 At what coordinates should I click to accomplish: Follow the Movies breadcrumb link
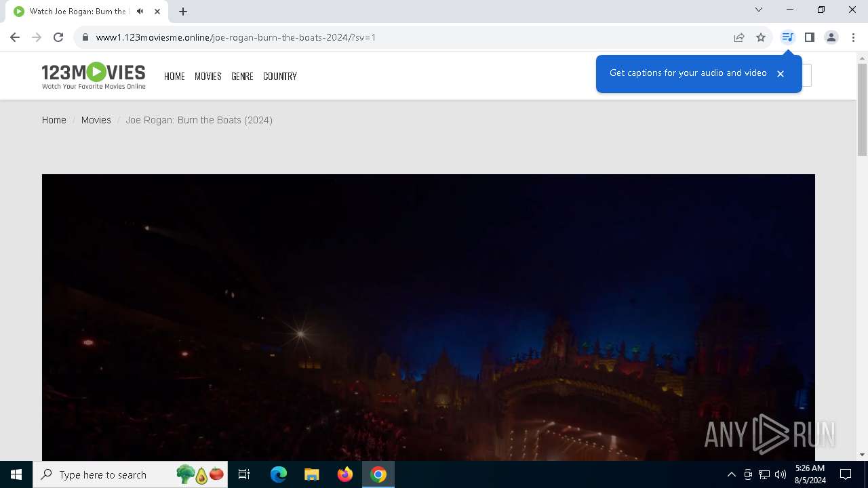(x=96, y=120)
